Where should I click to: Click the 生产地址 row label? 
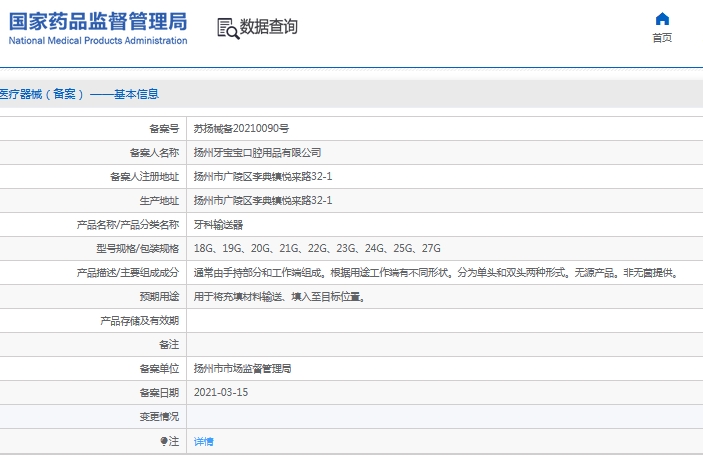click(159, 200)
